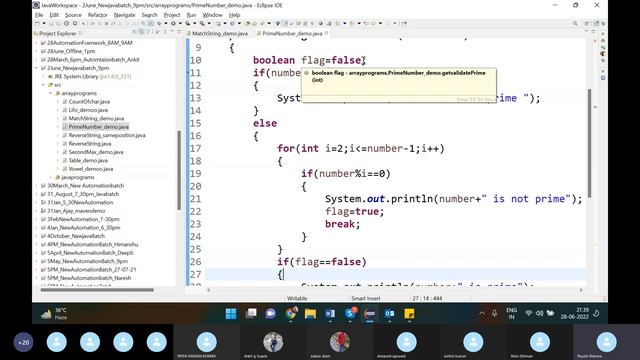Click the Writable status bar field
The image size is (640, 360).
(297, 298)
